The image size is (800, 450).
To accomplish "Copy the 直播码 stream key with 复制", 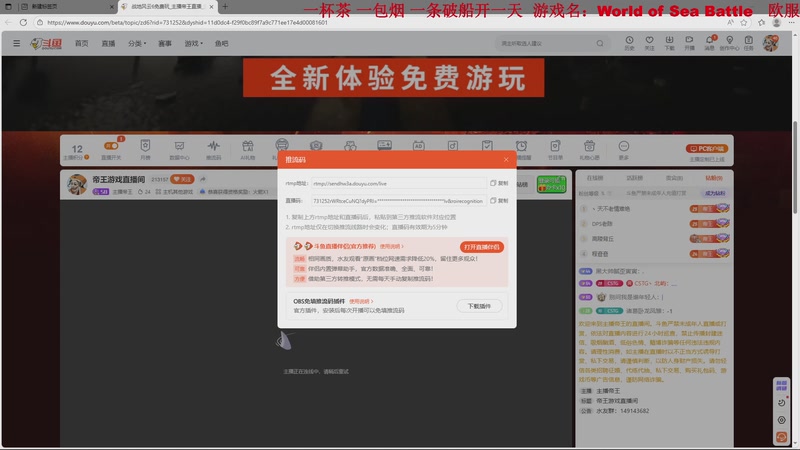I will pyautogui.click(x=499, y=201).
